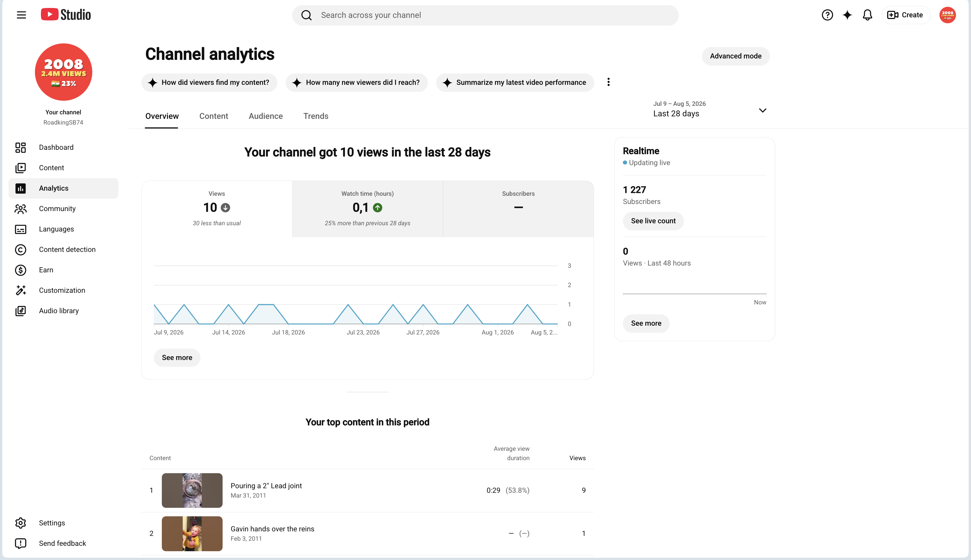971x560 pixels.
Task: Open the hamburger navigation menu
Action: [21, 15]
